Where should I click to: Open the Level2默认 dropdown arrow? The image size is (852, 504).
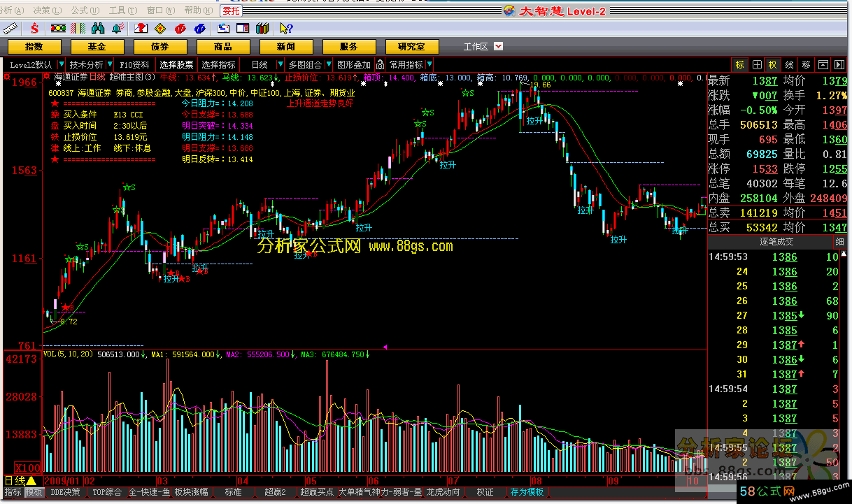tap(60, 64)
